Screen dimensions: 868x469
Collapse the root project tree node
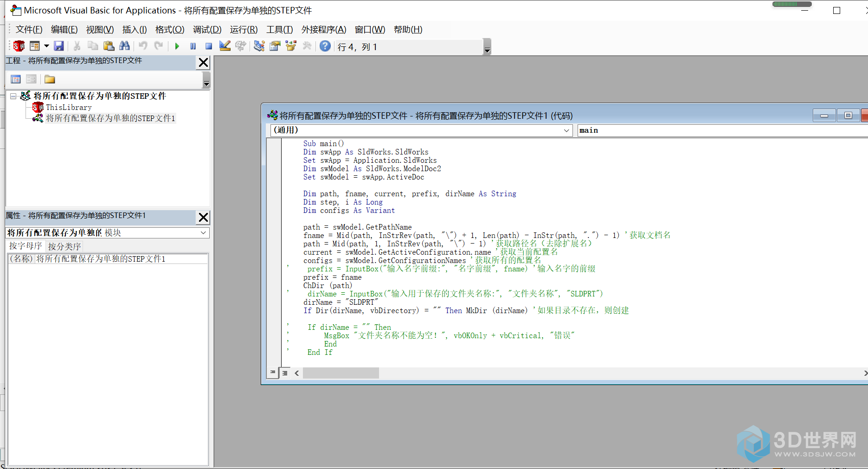point(13,96)
